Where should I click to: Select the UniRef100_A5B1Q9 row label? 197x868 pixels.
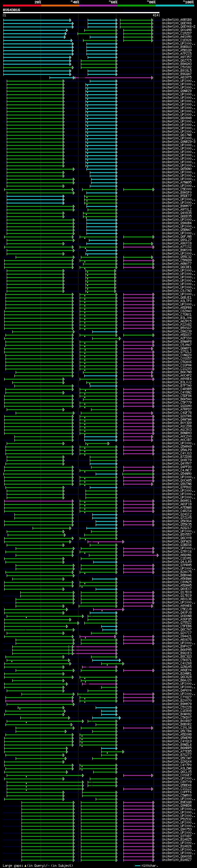click(x=177, y=50)
